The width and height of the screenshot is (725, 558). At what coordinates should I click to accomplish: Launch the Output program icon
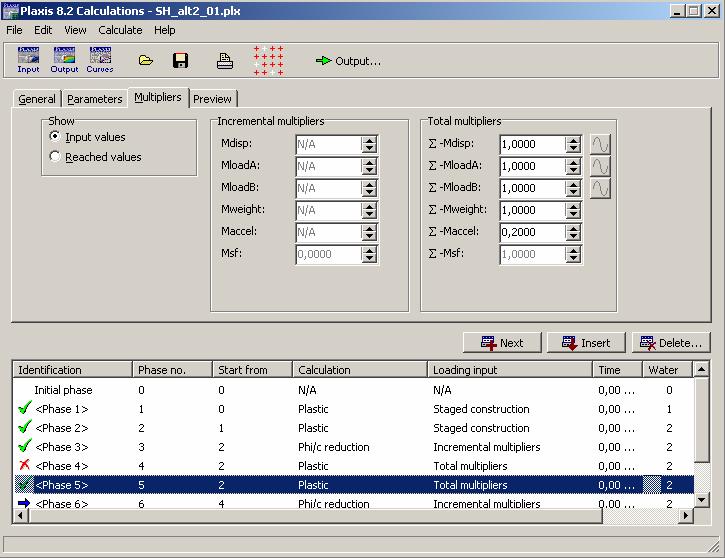pyautogui.click(x=64, y=60)
